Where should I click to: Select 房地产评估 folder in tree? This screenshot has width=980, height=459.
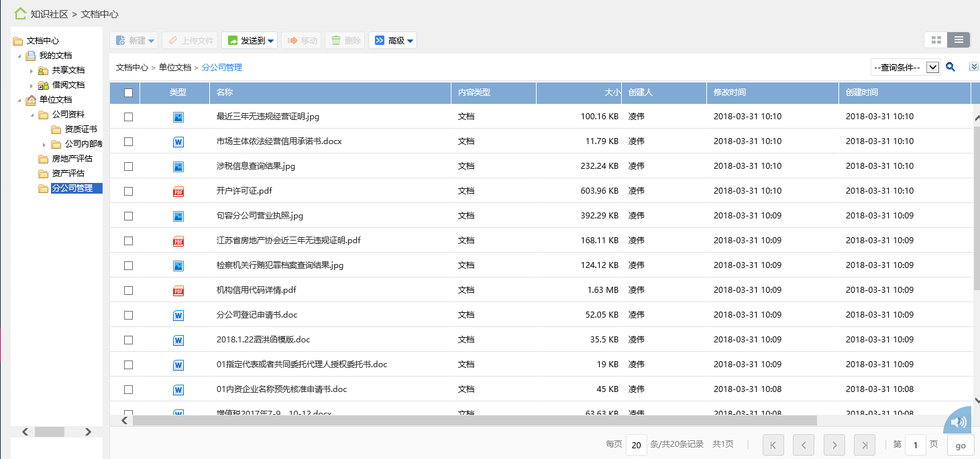[x=72, y=159]
